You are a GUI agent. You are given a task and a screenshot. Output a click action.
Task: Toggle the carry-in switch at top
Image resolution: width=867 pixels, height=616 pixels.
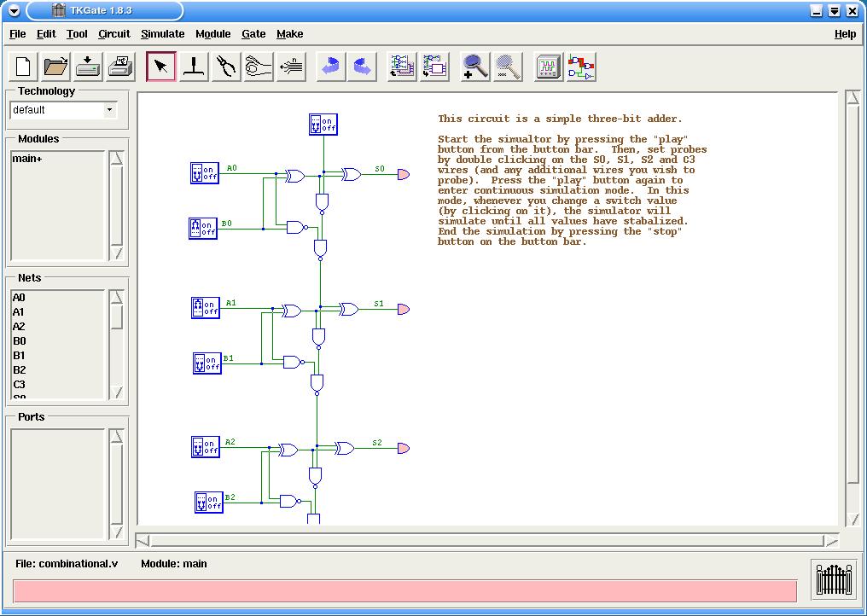323,125
